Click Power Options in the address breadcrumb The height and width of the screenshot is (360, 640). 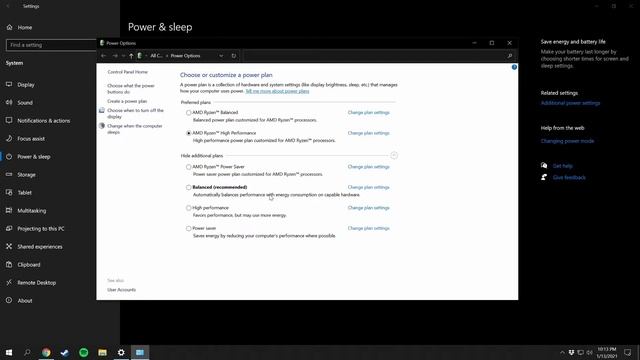pyautogui.click(x=185, y=56)
